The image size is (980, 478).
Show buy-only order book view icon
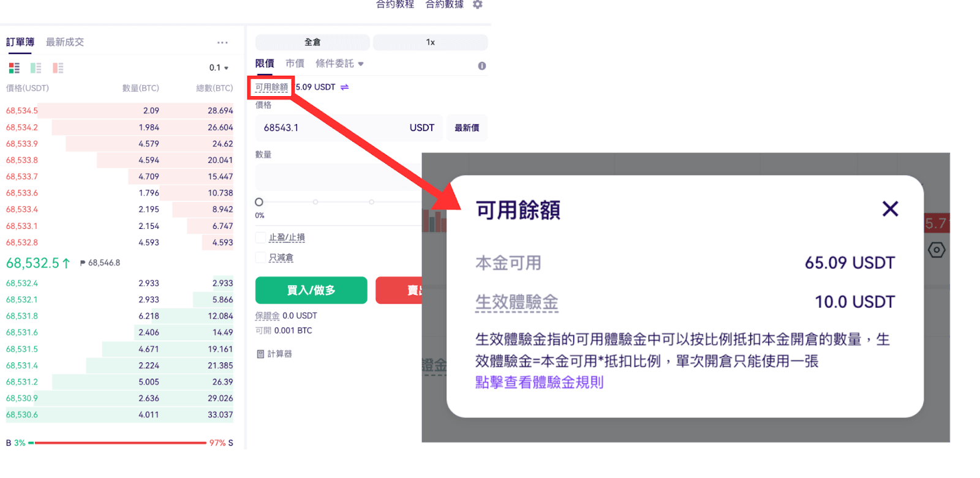36,68
